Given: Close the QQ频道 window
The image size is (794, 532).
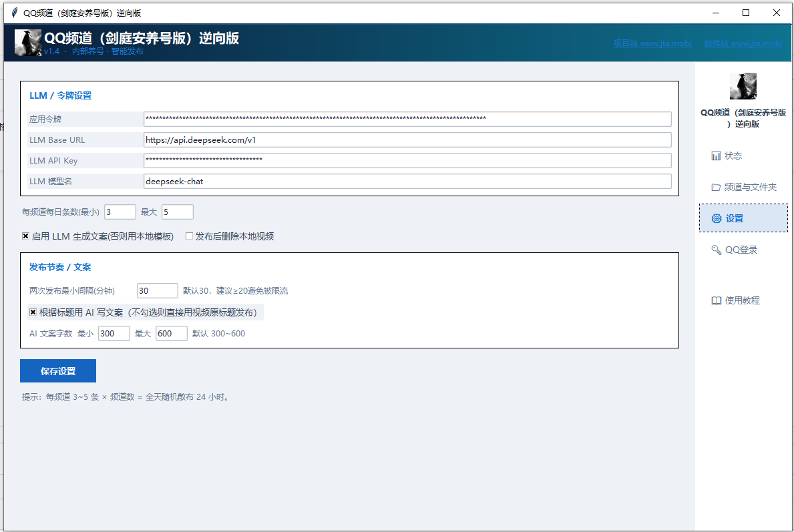Looking at the screenshot, I should click(776, 13).
